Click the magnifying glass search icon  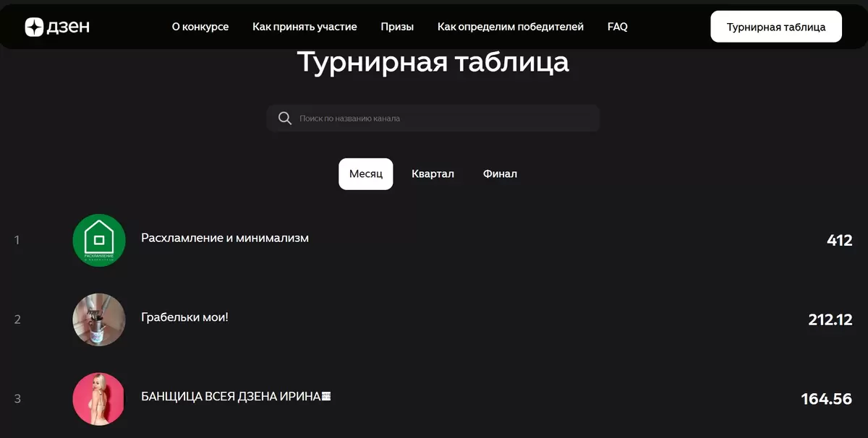(x=285, y=119)
